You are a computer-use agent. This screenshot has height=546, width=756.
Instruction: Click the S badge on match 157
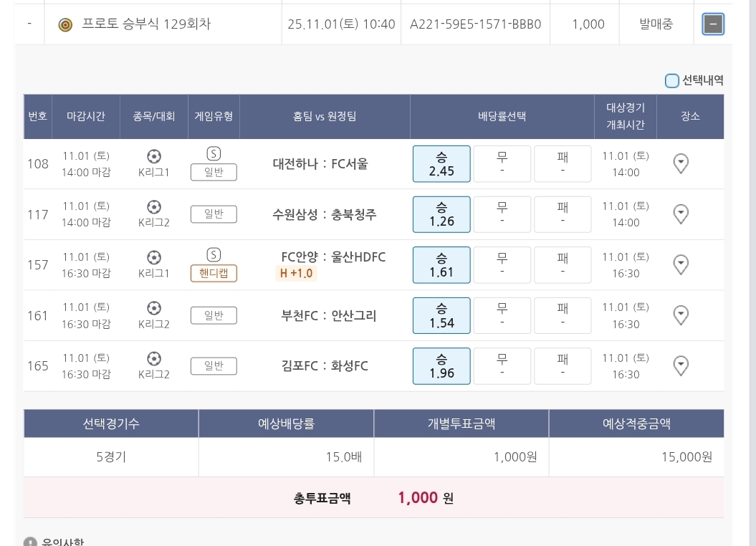point(214,255)
